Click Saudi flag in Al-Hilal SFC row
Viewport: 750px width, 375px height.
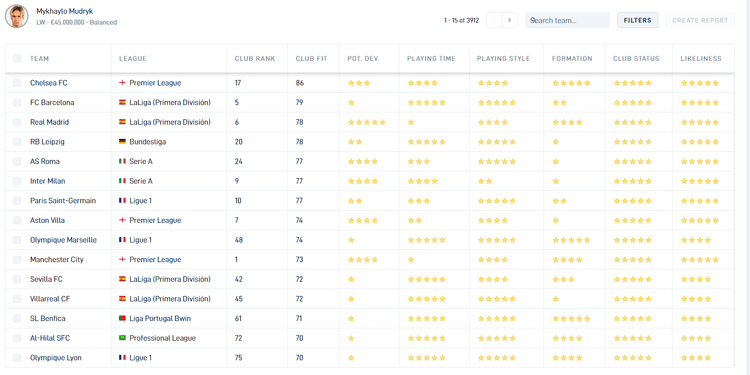click(122, 338)
